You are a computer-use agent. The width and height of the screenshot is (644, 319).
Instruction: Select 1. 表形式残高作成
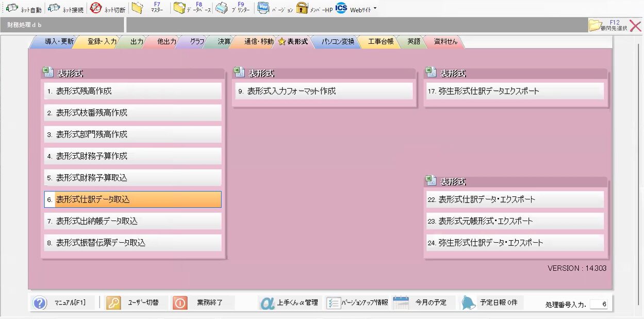tap(133, 91)
